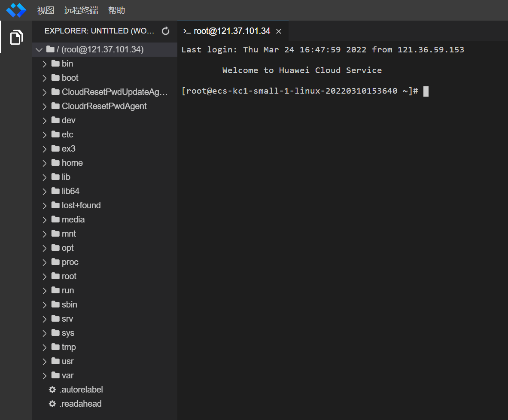This screenshot has height=420, width=508.
Task: Select the media folder label
Action: [x=73, y=220]
